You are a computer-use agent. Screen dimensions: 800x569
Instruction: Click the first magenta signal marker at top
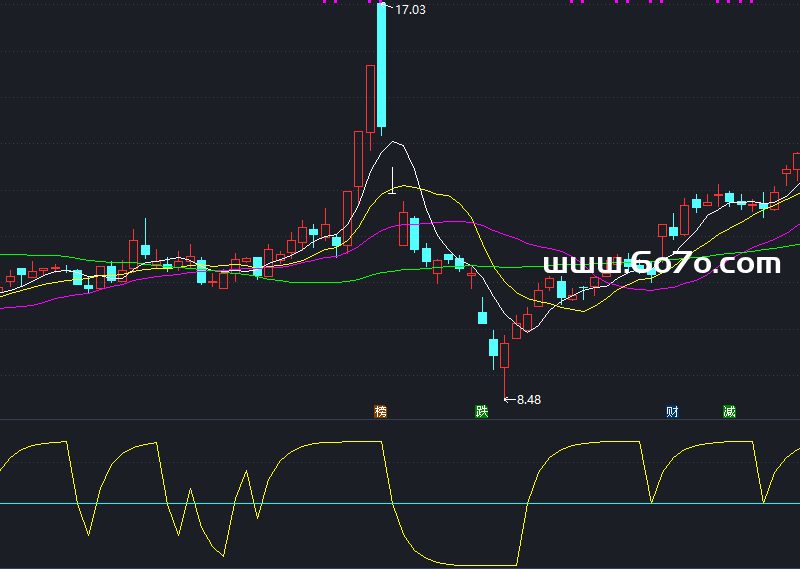point(326,2)
